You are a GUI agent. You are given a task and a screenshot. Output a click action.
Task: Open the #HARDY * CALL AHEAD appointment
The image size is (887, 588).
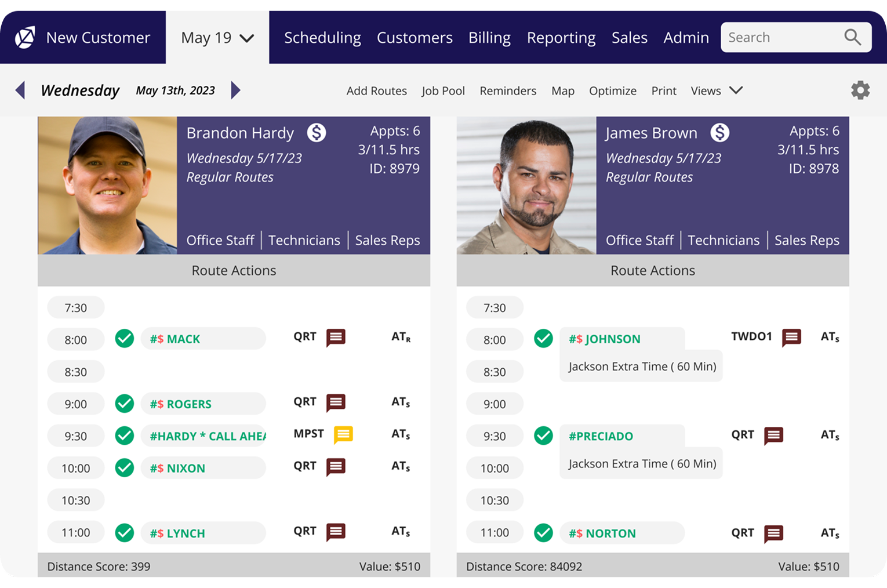pos(203,436)
